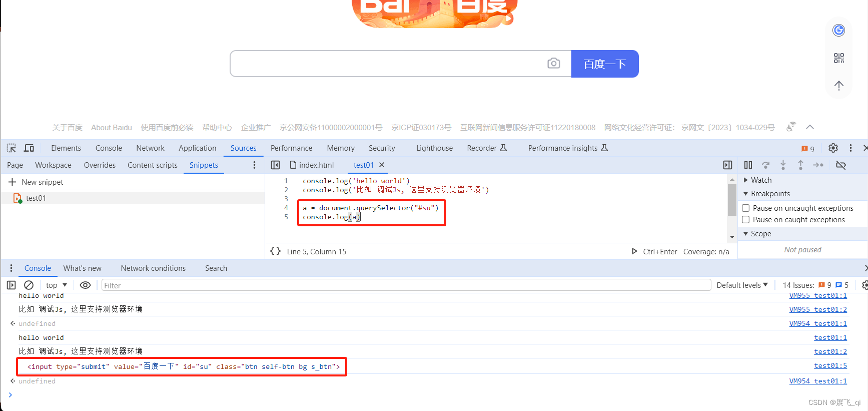868x411 pixels.
Task: Click the issues counter badge showing 9
Action: [808, 149]
